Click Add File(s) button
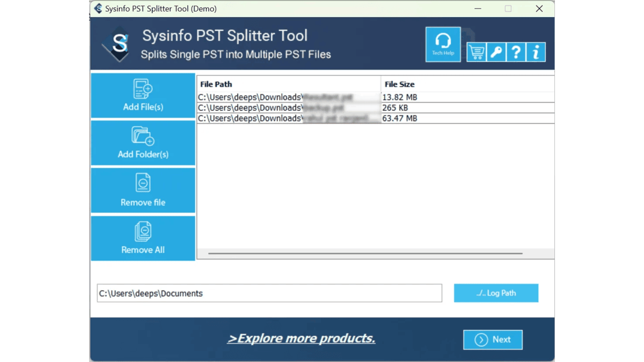The width and height of the screenshot is (644, 362). 143,96
